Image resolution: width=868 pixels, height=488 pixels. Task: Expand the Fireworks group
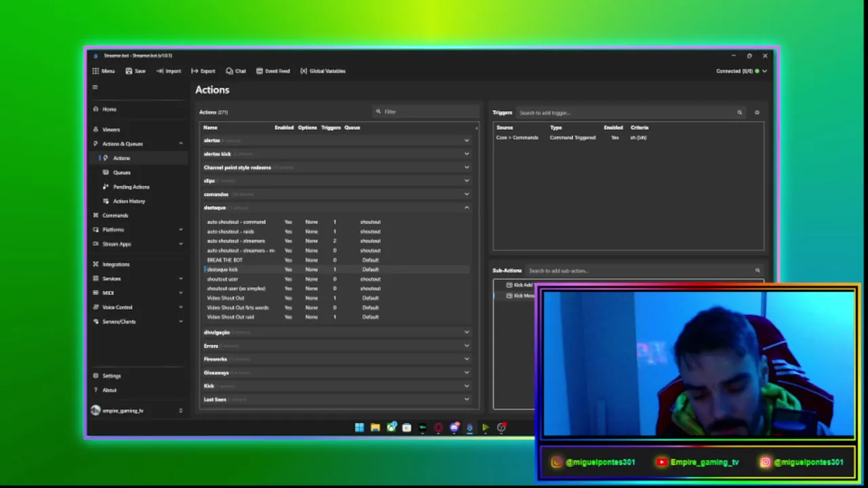[467, 359]
